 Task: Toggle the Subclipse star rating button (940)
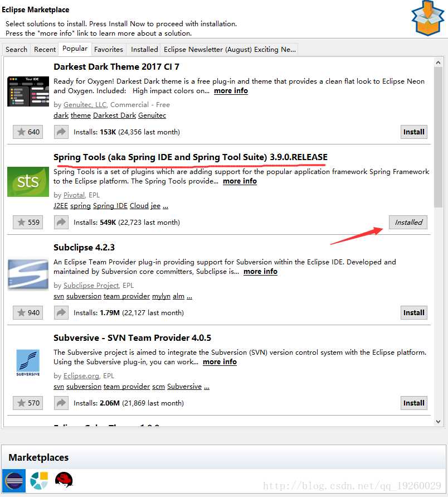[x=28, y=313]
